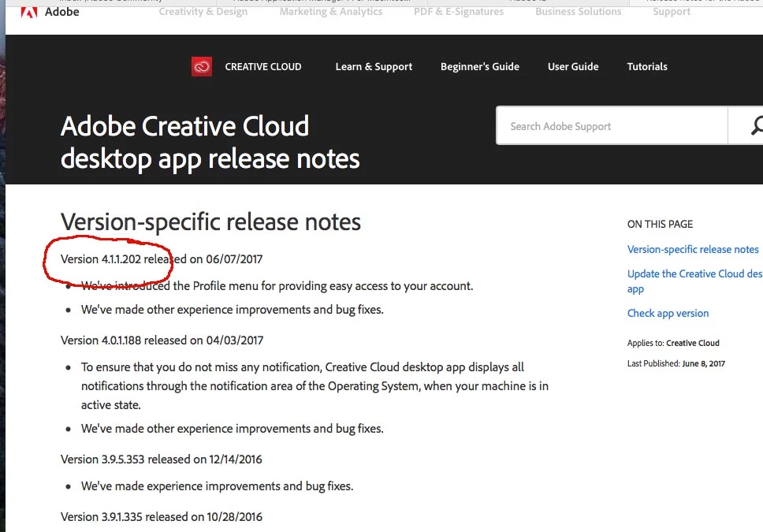Click the Version-specific release notes heading
Viewport: 763px width, 532px height.
pyautogui.click(x=210, y=222)
